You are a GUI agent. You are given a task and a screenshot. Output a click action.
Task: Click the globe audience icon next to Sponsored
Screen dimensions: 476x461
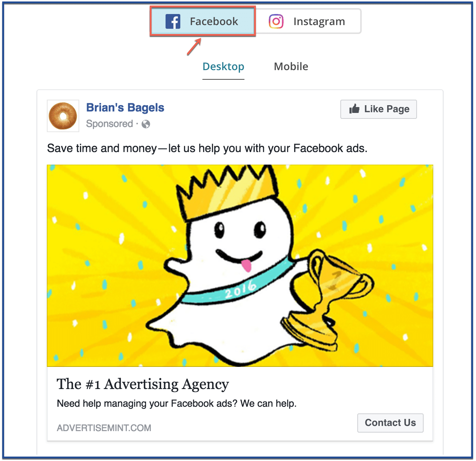pyautogui.click(x=146, y=124)
